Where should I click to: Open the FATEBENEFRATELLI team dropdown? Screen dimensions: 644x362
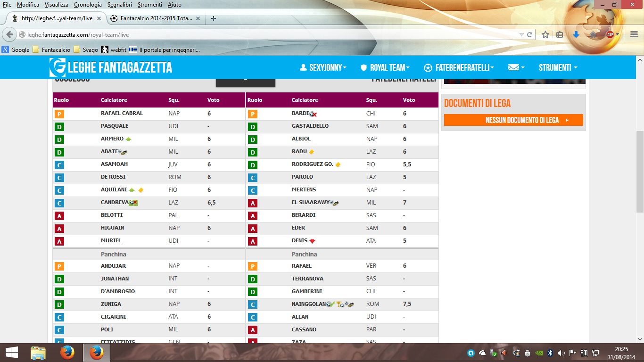click(x=459, y=67)
